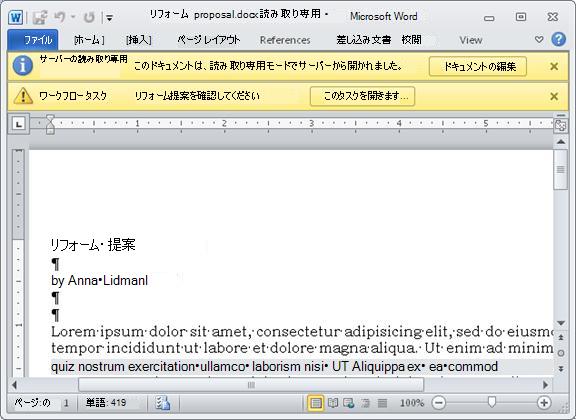Switch to the ページ レイアウト tab
Screen dimensions: 576x420
point(208,40)
